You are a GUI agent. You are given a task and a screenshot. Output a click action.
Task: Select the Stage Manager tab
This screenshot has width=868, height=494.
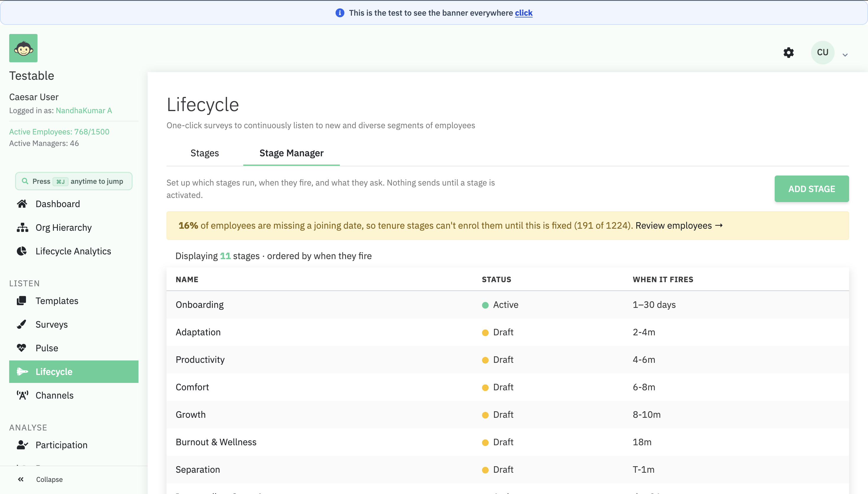pos(291,153)
